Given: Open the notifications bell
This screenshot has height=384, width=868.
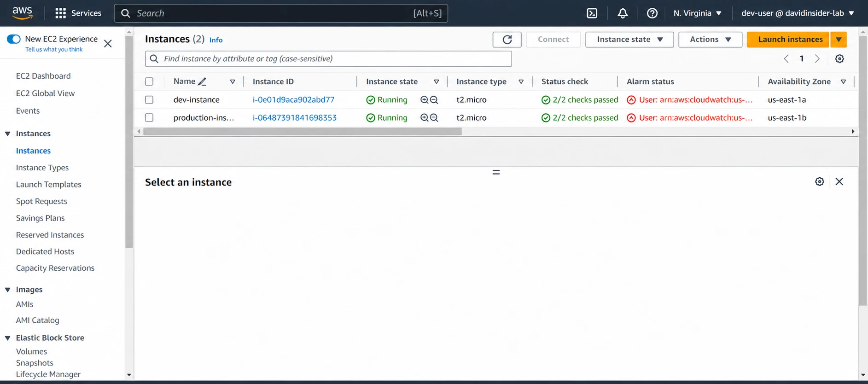Looking at the screenshot, I should click(623, 13).
